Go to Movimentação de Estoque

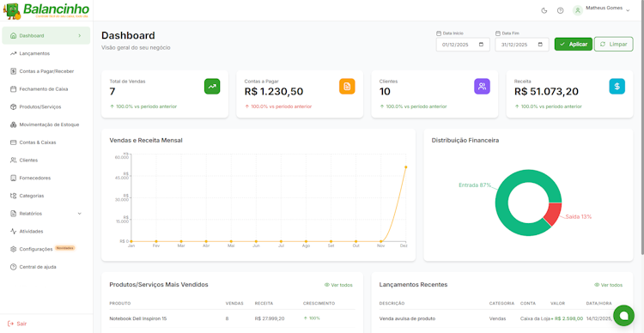[x=46, y=124]
